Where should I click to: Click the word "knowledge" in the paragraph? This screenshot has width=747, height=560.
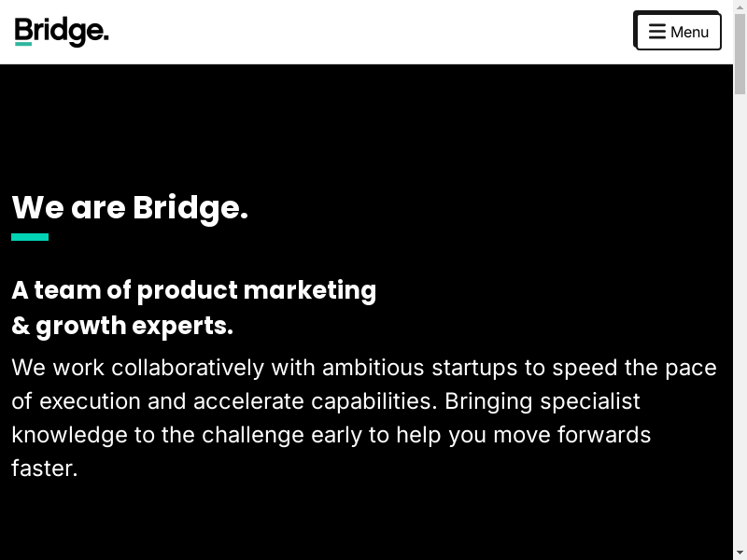click(56, 434)
